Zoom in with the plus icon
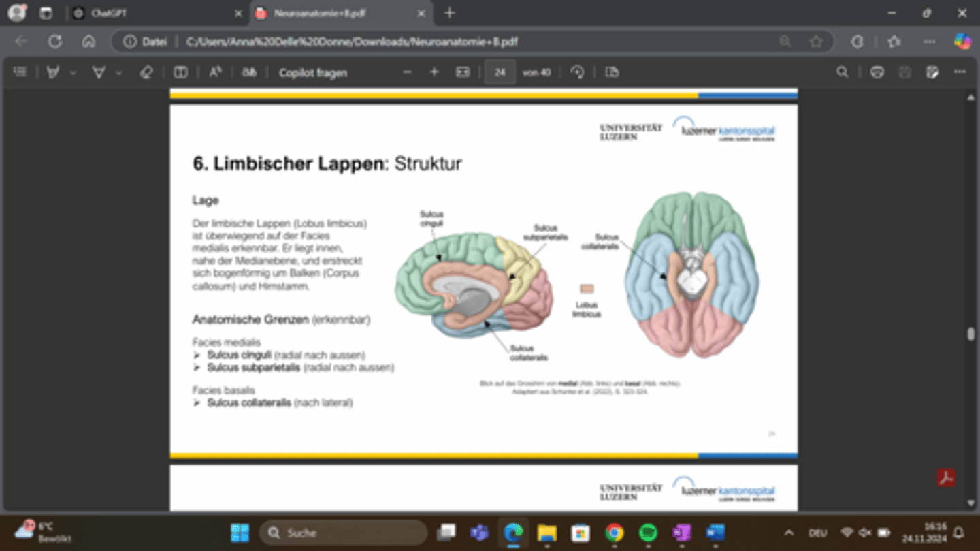980x551 pixels. coord(434,72)
